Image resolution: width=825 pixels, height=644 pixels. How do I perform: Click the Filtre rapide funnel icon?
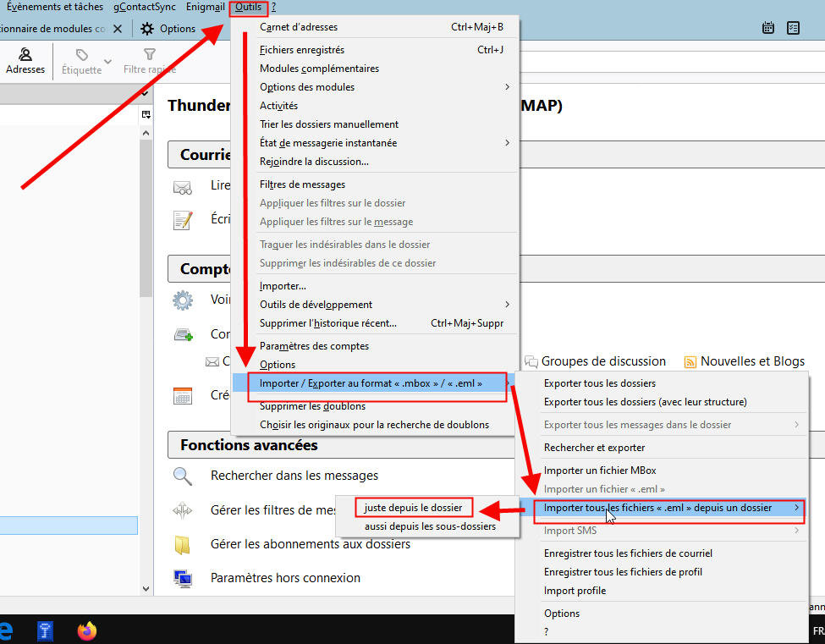coord(150,54)
